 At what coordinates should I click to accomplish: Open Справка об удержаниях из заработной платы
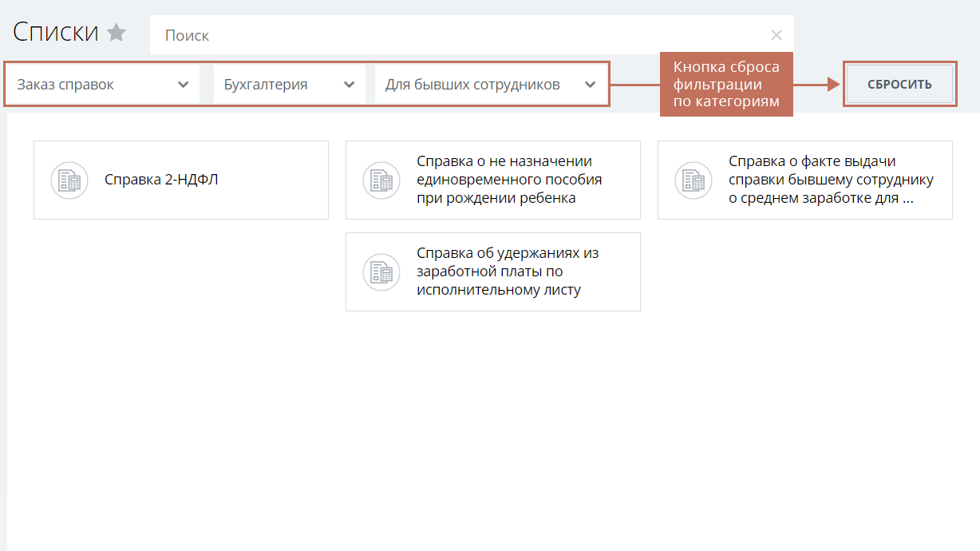tap(508, 272)
